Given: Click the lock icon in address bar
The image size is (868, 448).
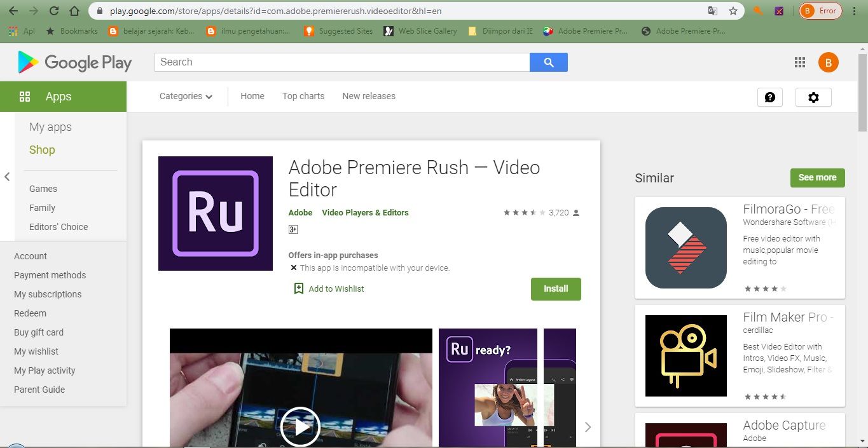Looking at the screenshot, I should coord(99,11).
